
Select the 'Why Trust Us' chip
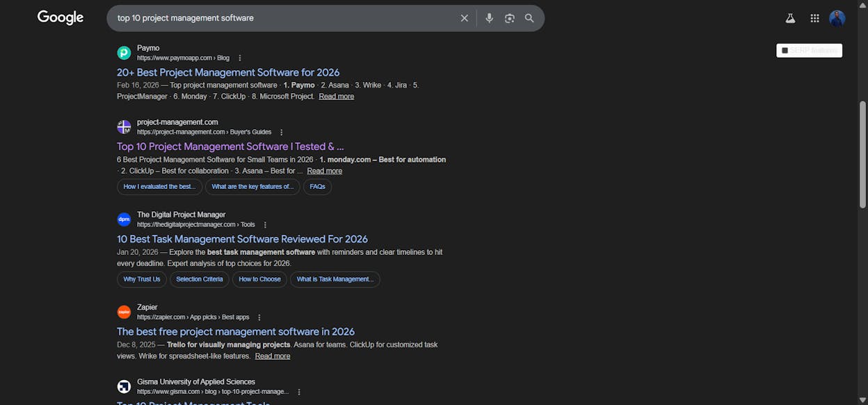click(x=142, y=279)
